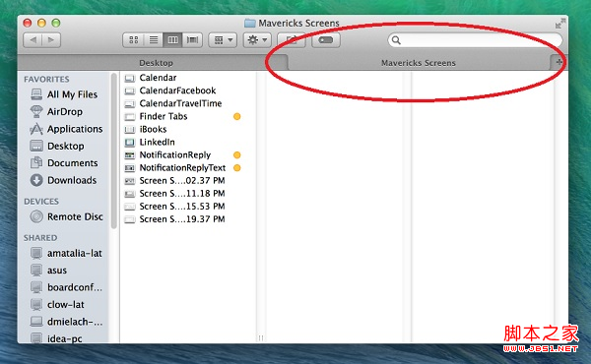Click the Downloads arrow icon
Screen dimensions: 591x364
36,180
